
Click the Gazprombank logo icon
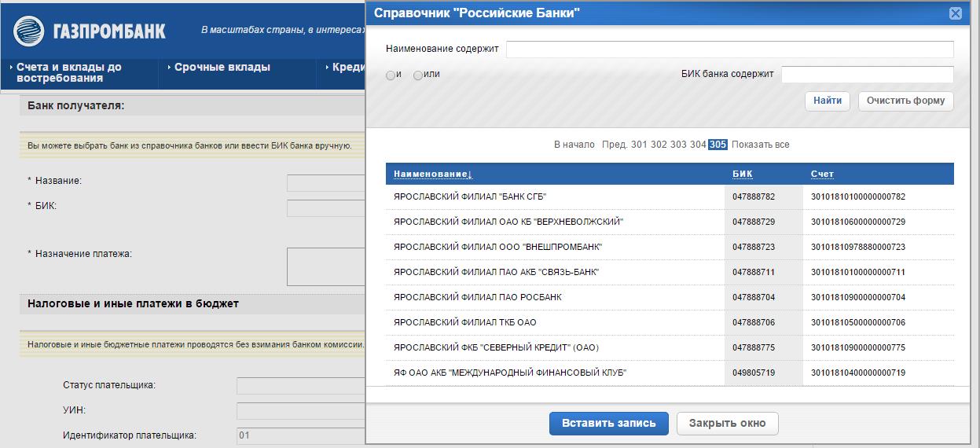click(x=28, y=31)
